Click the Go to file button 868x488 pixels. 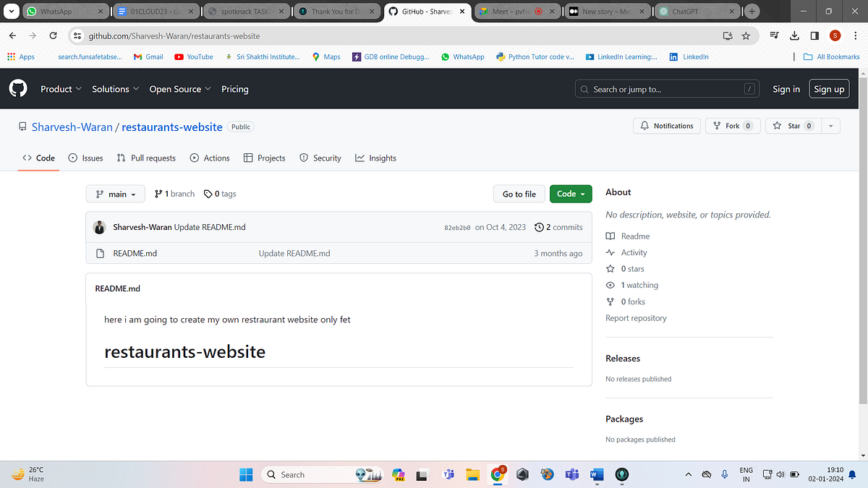point(519,193)
